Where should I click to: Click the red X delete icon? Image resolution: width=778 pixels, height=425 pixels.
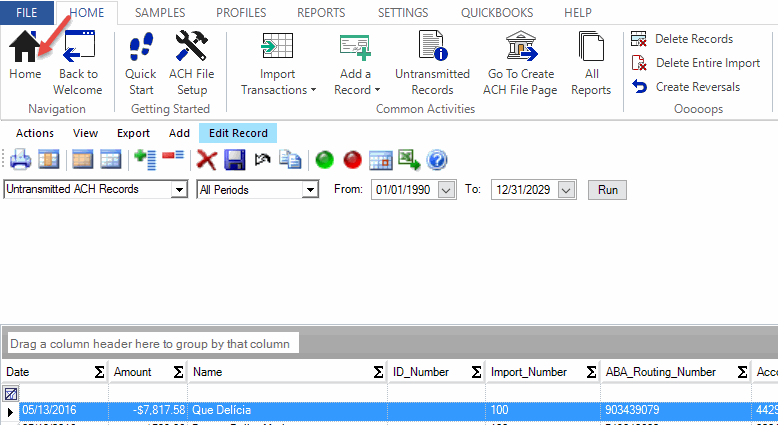tap(207, 160)
